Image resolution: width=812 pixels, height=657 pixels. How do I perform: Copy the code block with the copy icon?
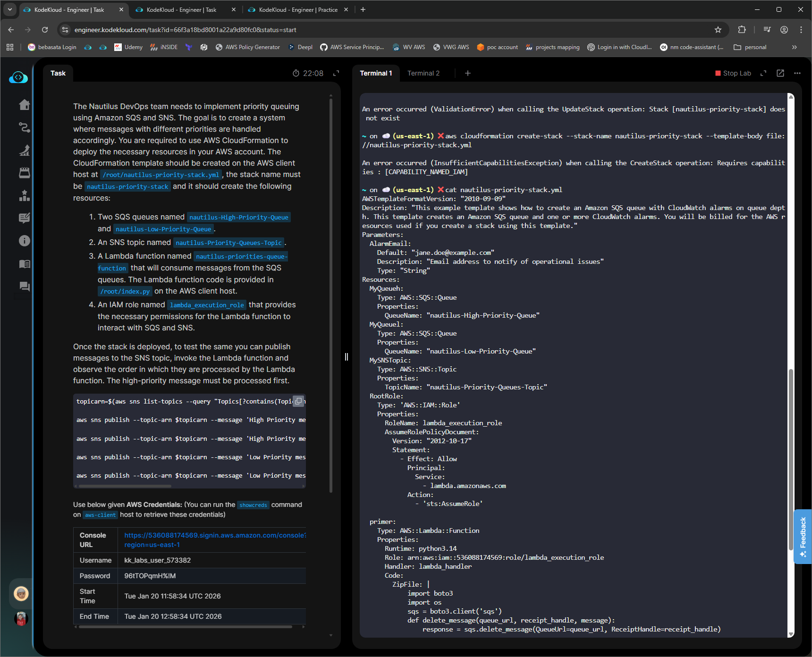point(298,401)
